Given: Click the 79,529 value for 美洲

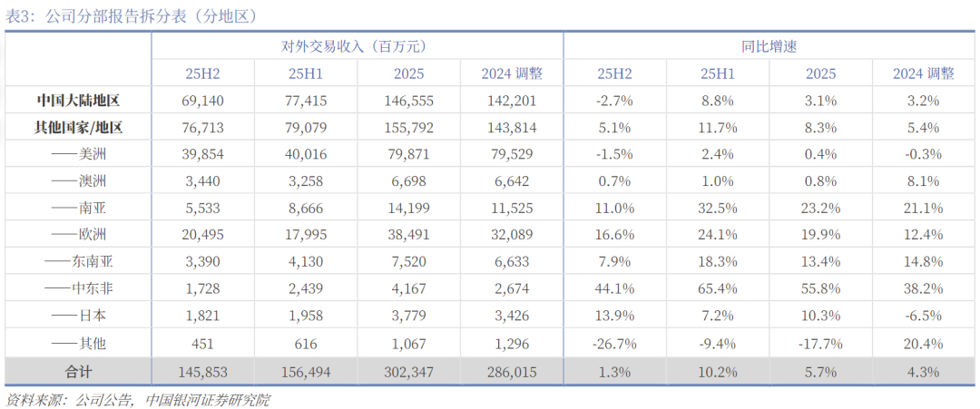Looking at the screenshot, I should click(x=512, y=154).
